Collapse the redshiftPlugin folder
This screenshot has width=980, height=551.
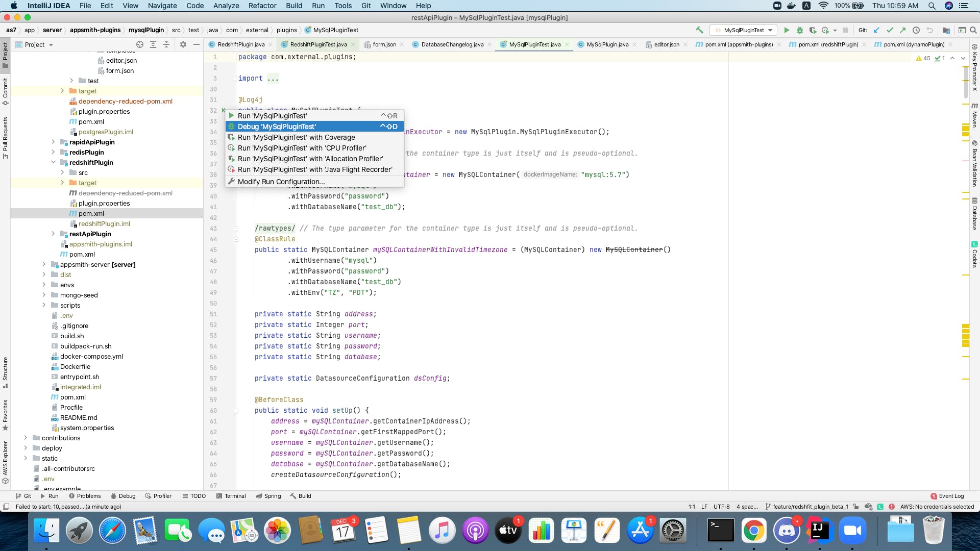53,162
